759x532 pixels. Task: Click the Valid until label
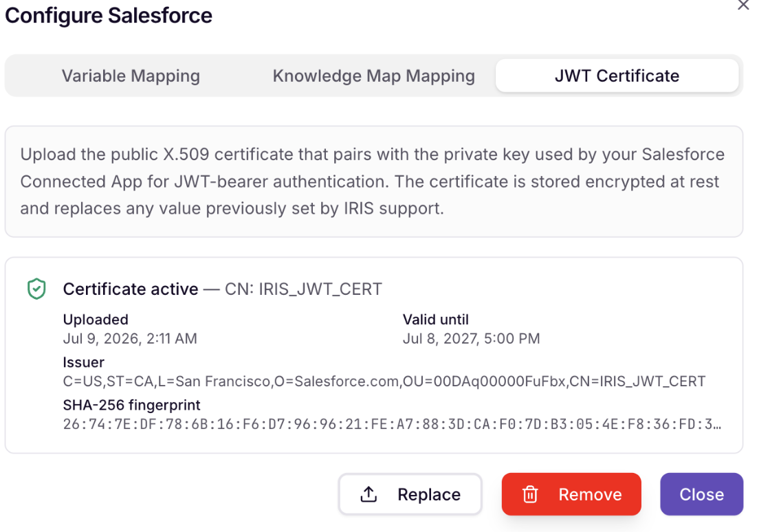click(x=436, y=320)
